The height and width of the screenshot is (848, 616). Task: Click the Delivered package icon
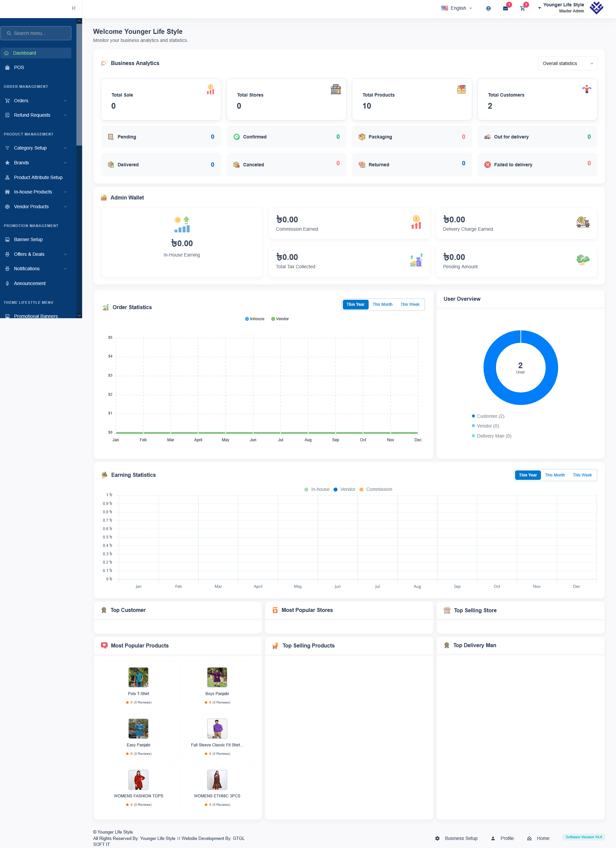click(111, 165)
